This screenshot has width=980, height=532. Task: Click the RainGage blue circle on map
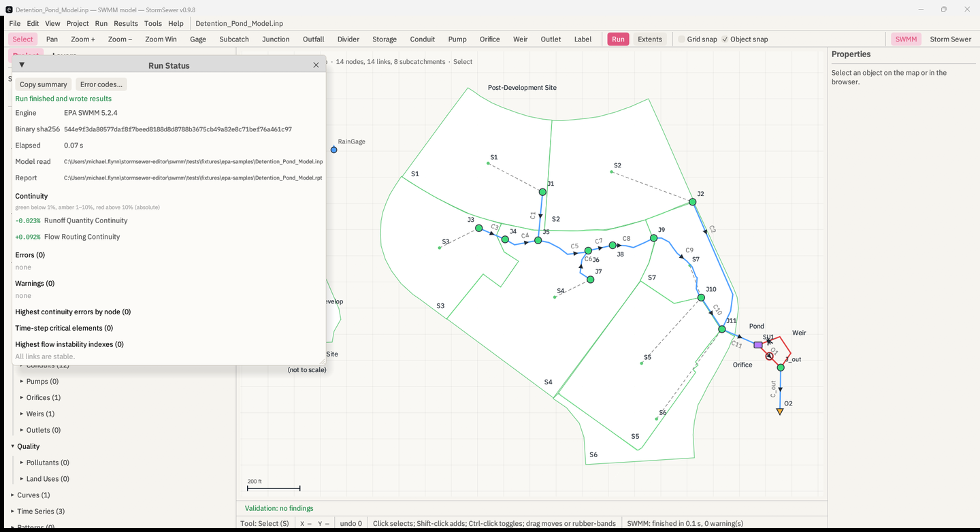[x=334, y=150]
